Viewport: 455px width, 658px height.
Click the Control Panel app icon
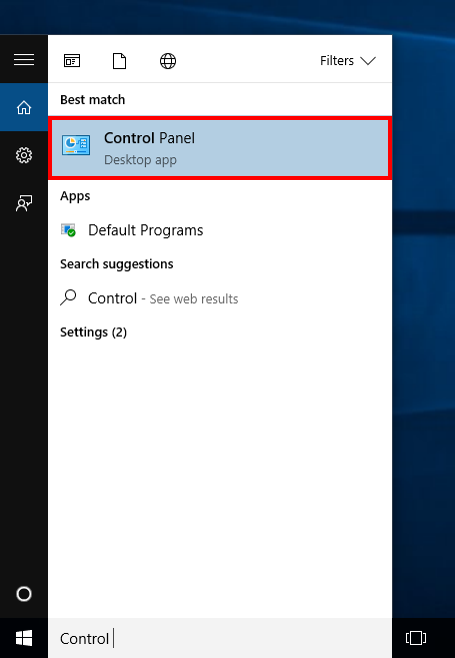tap(76, 145)
